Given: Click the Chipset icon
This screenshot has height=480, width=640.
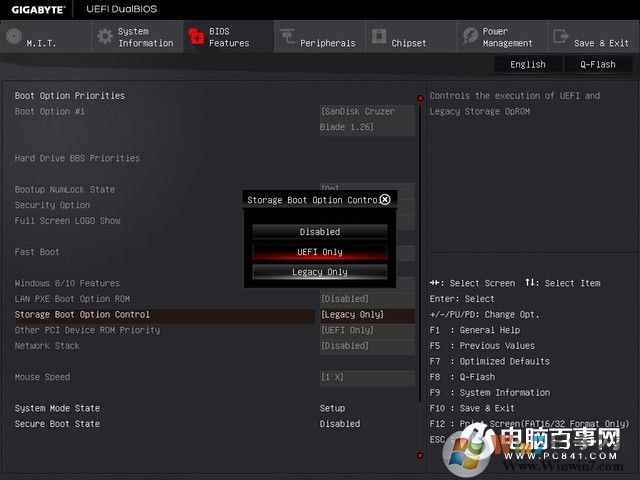Looking at the screenshot, I should pos(378,37).
